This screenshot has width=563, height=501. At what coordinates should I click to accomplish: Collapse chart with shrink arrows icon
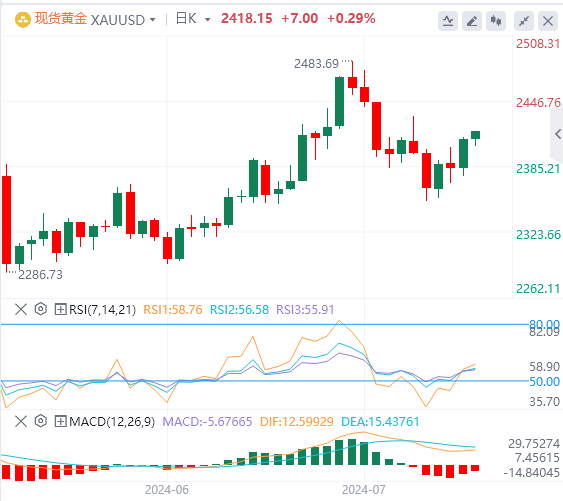point(524,21)
